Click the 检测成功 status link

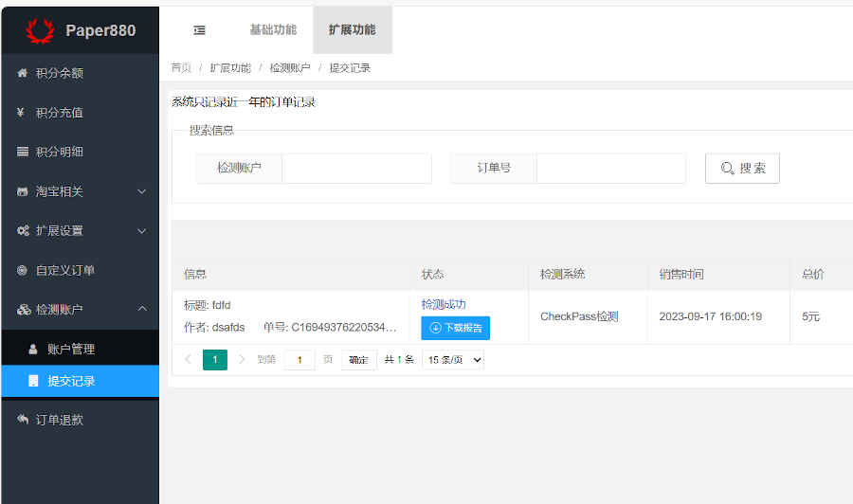pos(444,304)
